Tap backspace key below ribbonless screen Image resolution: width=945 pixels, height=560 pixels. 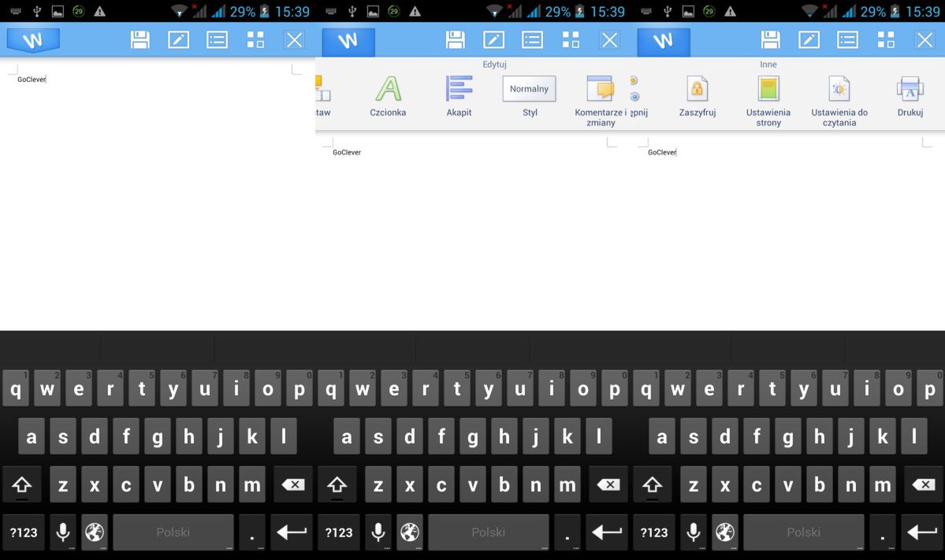[x=293, y=484]
